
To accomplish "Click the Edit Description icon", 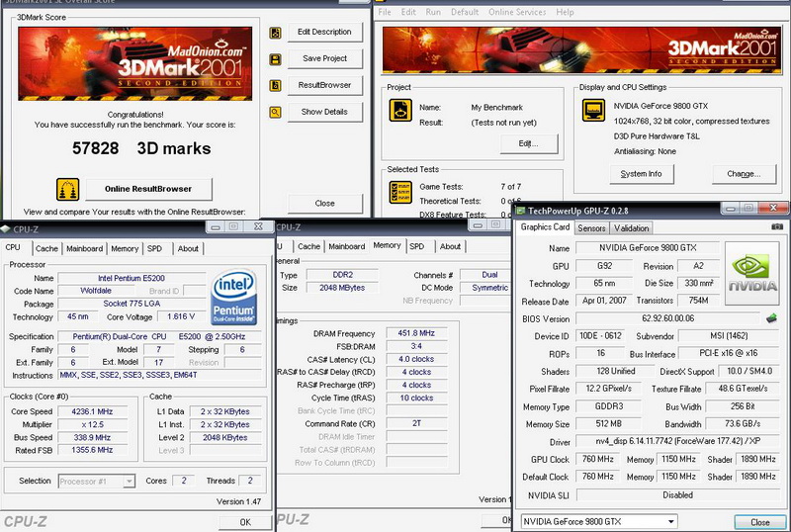I will pos(276,33).
